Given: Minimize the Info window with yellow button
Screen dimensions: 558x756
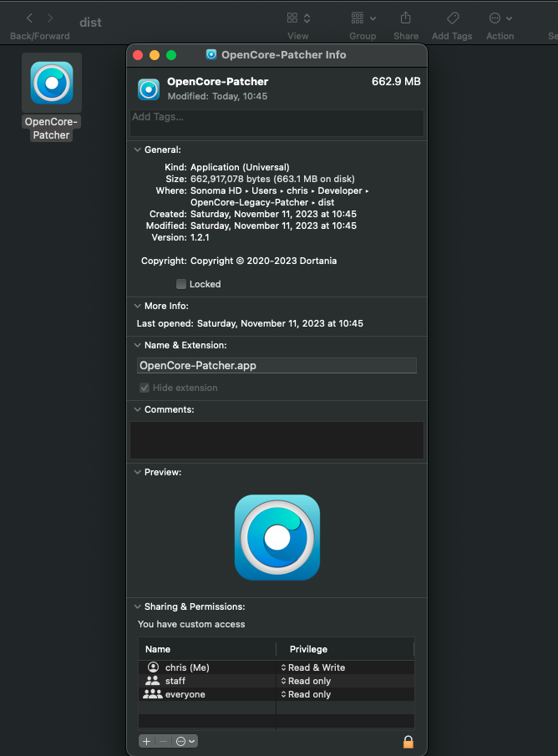Looking at the screenshot, I should point(155,55).
